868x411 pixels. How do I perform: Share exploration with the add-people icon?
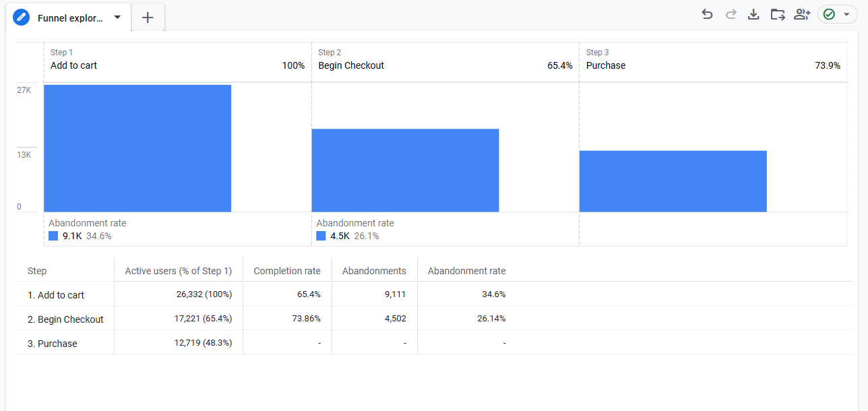(802, 14)
